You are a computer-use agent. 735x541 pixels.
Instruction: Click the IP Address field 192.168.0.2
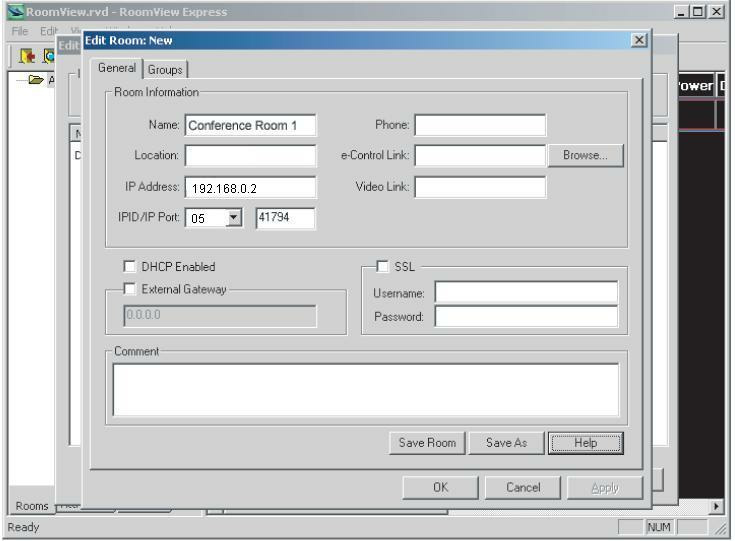250,188
